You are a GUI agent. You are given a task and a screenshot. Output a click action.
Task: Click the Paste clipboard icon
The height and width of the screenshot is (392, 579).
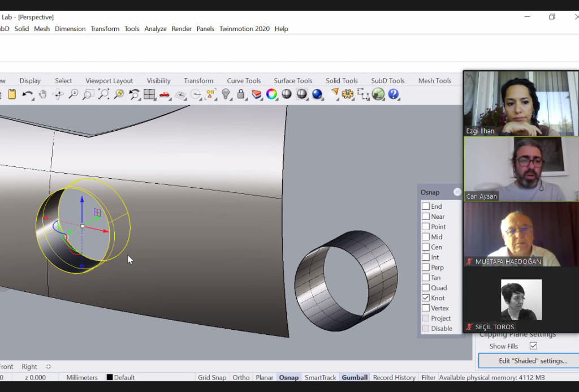(12, 94)
